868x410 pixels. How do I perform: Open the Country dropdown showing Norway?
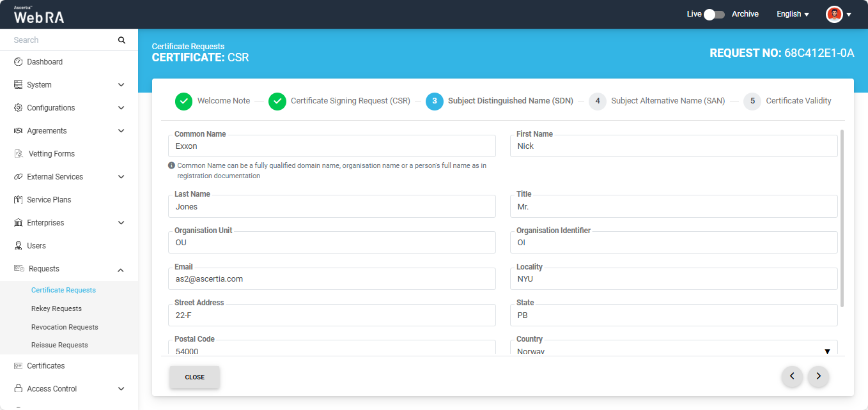pos(676,350)
